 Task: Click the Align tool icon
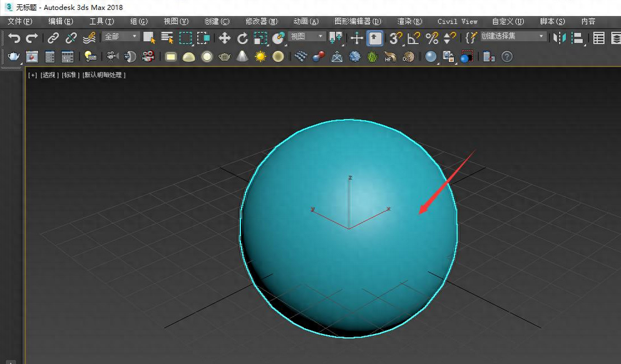tap(578, 38)
